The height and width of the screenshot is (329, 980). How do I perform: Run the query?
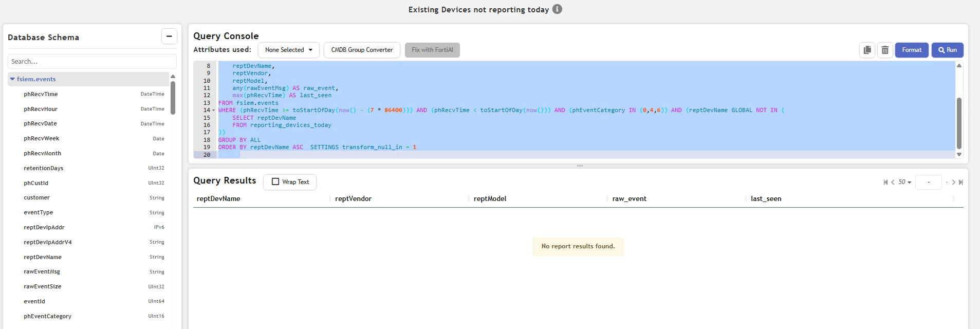pyautogui.click(x=947, y=50)
